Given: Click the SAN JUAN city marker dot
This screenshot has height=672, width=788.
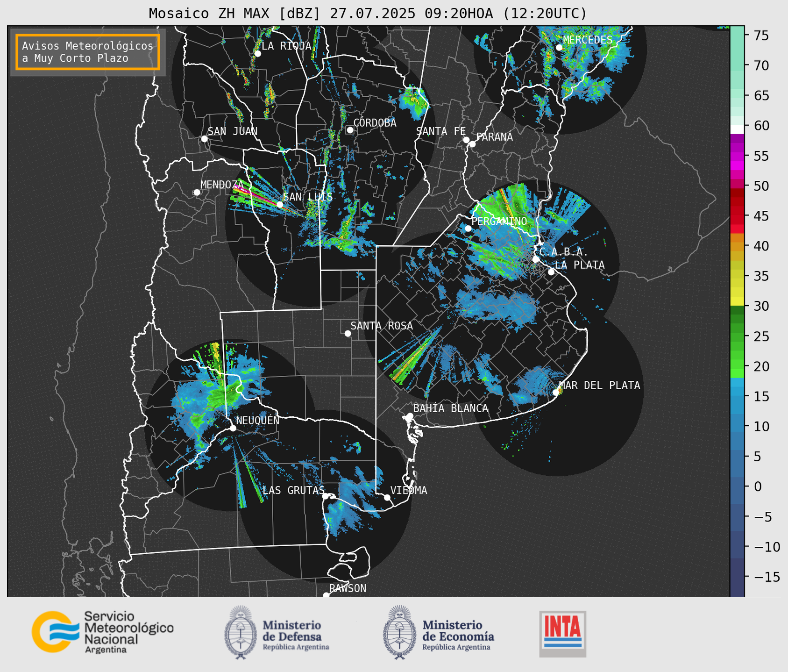Looking at the screenshot, I should (x=204, y=139).
